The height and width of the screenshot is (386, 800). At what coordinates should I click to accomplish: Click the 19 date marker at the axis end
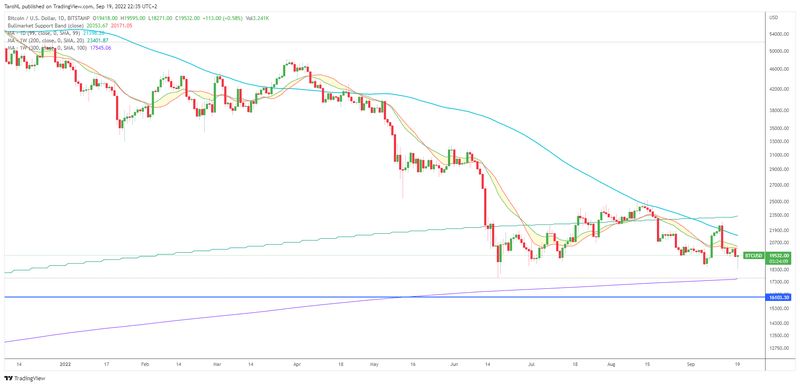[737, 365]
